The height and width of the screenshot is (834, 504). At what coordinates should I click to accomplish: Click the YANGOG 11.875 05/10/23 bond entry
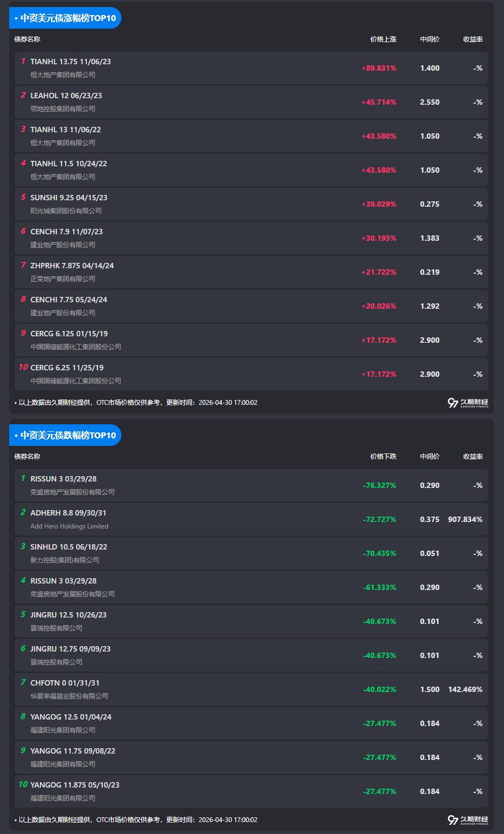74,785
